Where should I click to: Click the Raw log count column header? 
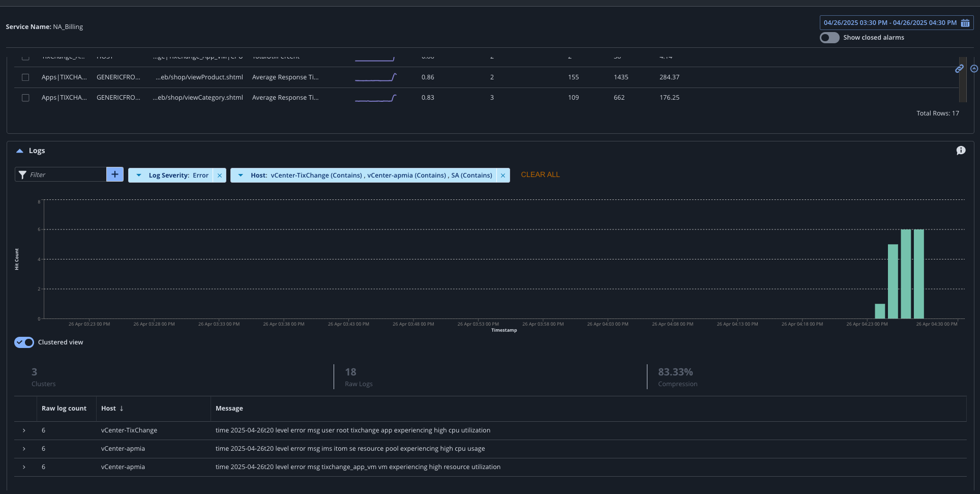[x=64, y=409]
